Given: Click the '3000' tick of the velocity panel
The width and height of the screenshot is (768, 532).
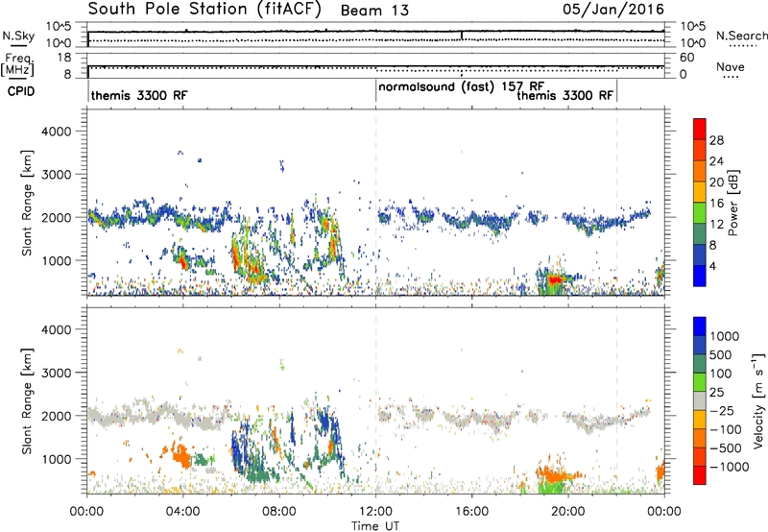Looking at the screenshot, I should [57, 373].
